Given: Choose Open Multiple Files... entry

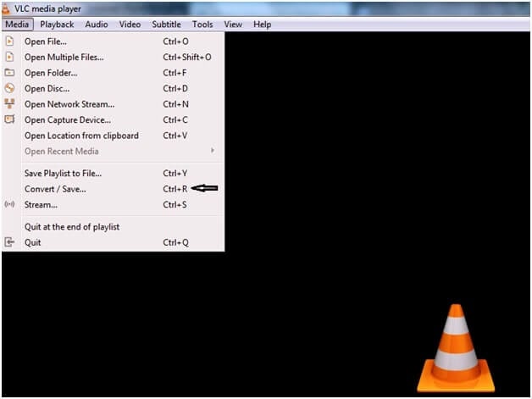Looking at the screenshot, I should (114, 57).
